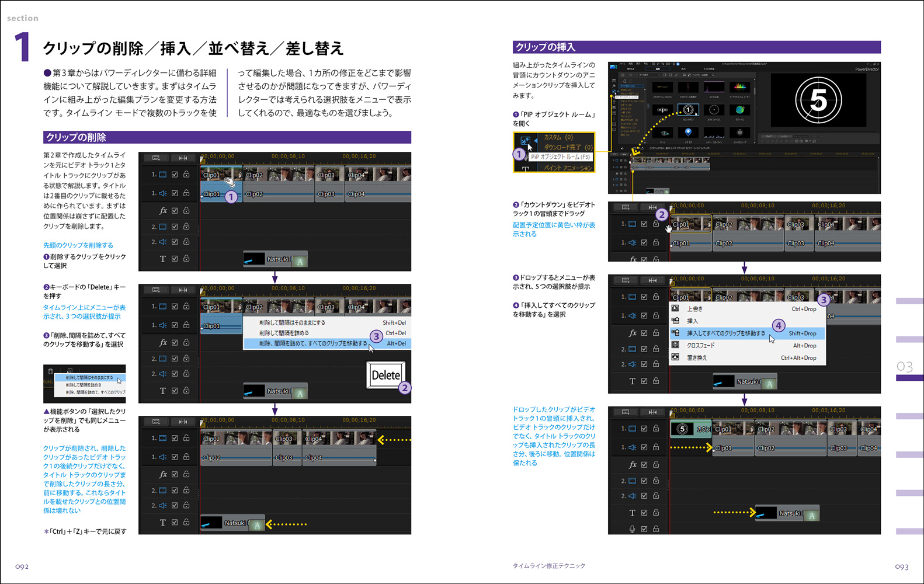Click ダウンロード完了 (0) in the yellow-bordered callout
This screenshot has height=584, width=924.
(x=568, y=147)
